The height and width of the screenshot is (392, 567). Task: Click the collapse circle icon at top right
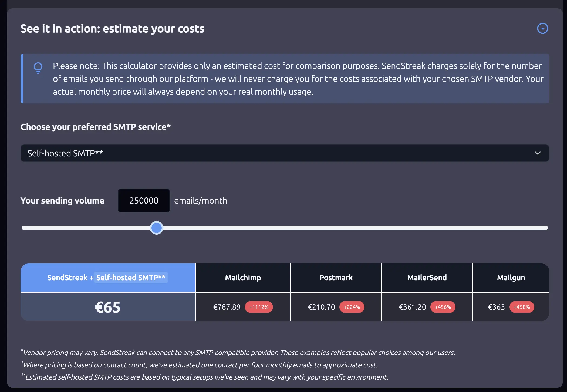coord(543,28)
